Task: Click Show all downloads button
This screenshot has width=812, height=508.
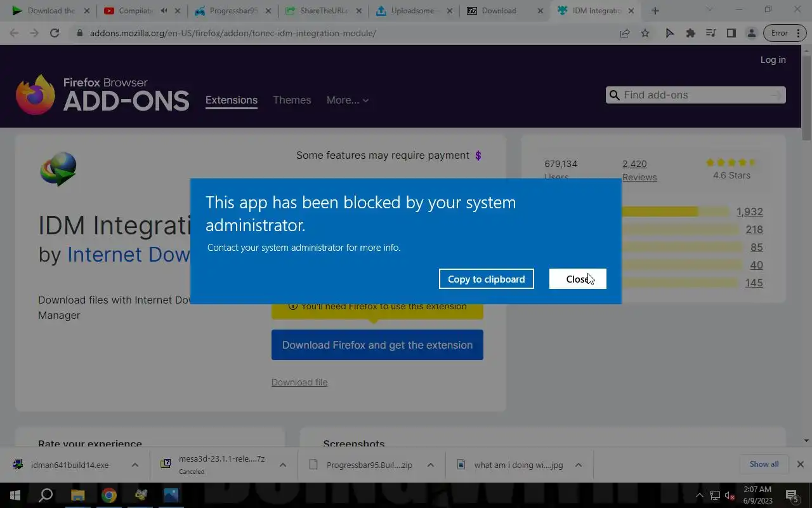Action: pyautogui.click(x=764, y=464)
